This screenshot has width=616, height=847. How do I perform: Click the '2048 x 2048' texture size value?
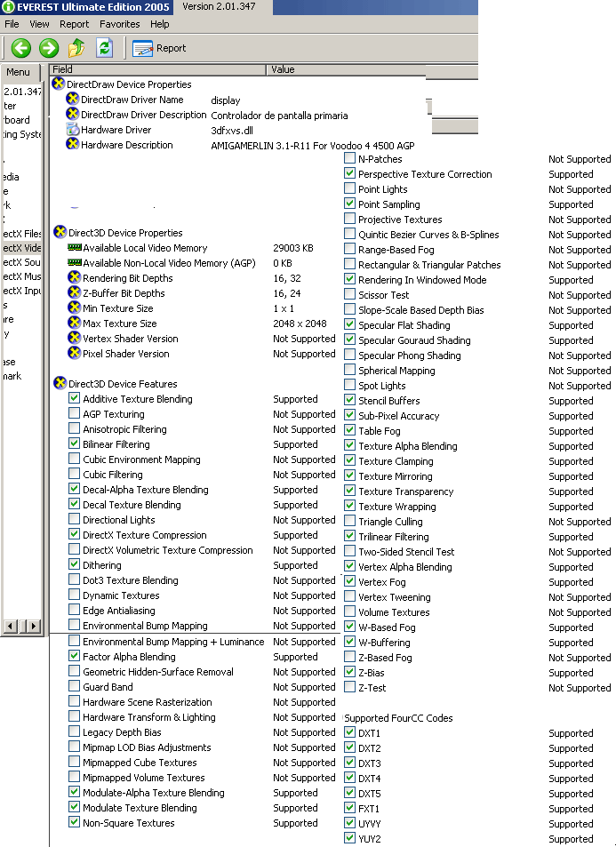[x=300, y=324]
